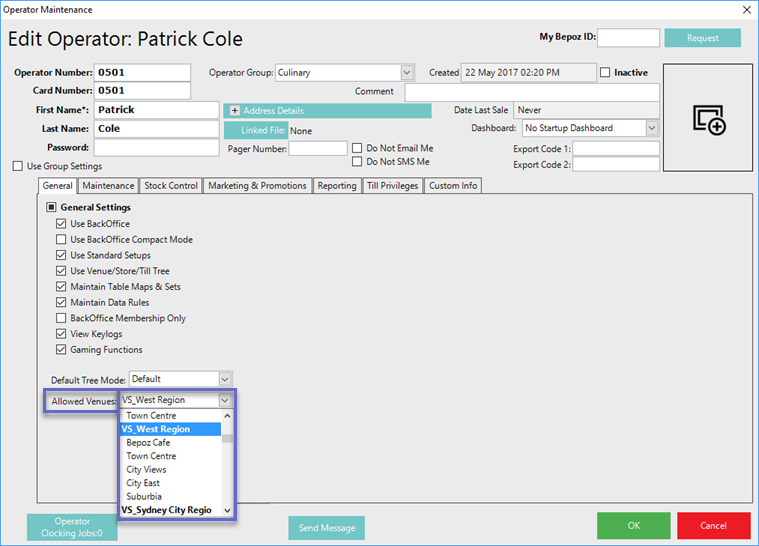Screen dimensions: 759x546
Task: Check Use BackOffice Compact Mode
Action: tap(61, 240)
